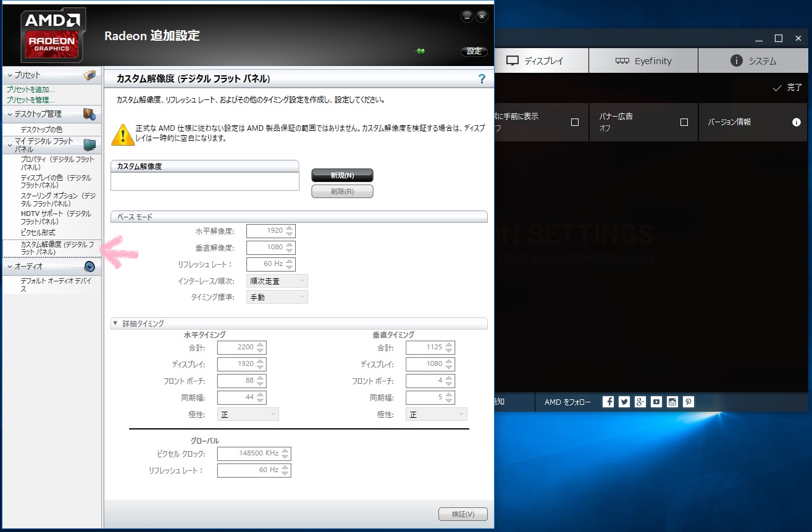Open the インターレース/順次 dropdown

(277, 281)
